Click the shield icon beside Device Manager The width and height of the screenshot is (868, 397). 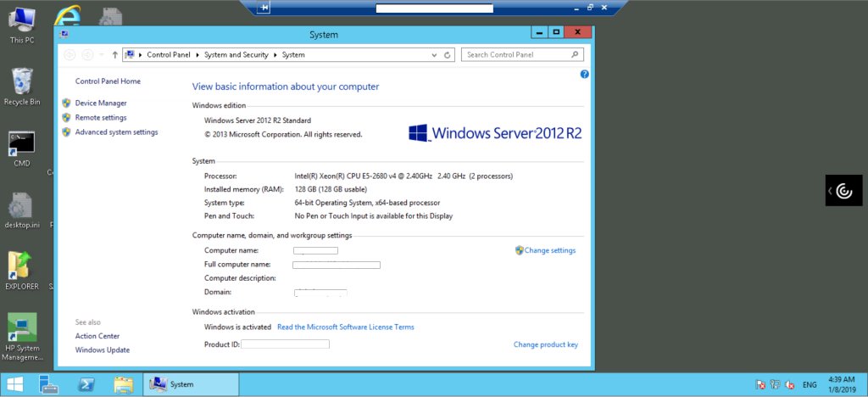[66, 103]
